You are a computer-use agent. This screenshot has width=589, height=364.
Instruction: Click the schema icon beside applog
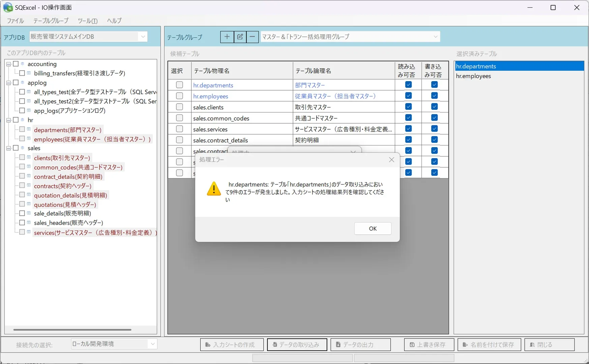[x=23, y=82]
